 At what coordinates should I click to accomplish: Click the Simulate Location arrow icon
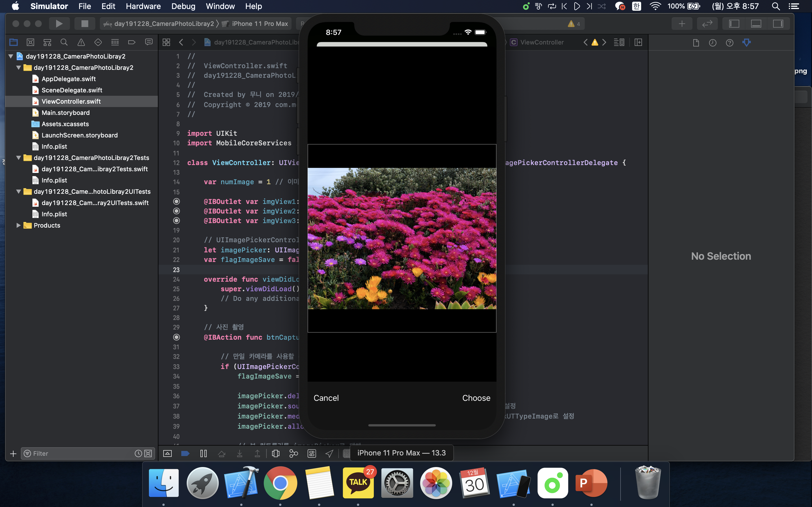pos(329,453)
